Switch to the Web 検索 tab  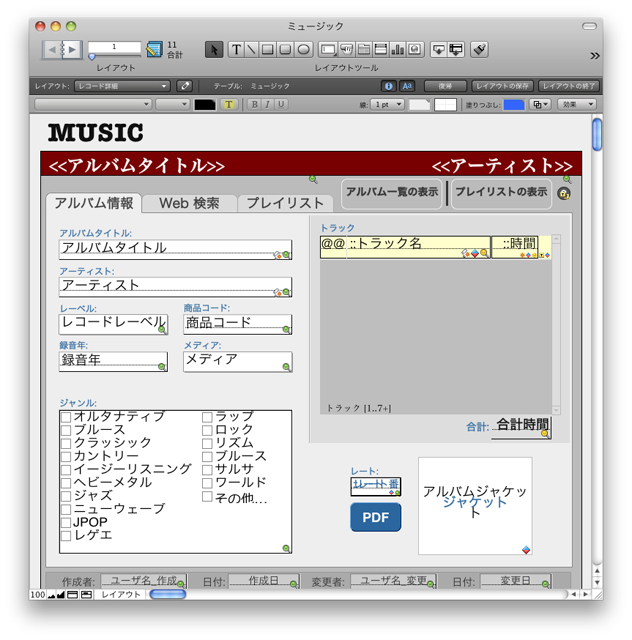[x=189, y=203]
